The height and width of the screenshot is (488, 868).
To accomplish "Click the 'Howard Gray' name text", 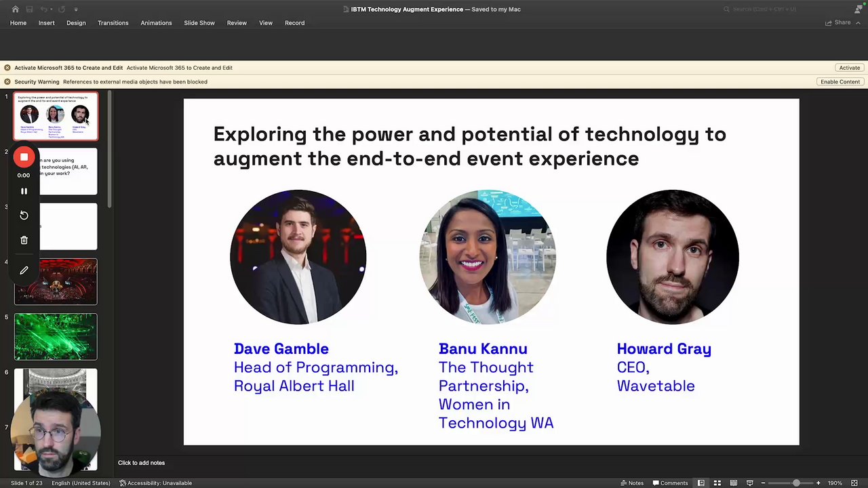I will point(664,349).
